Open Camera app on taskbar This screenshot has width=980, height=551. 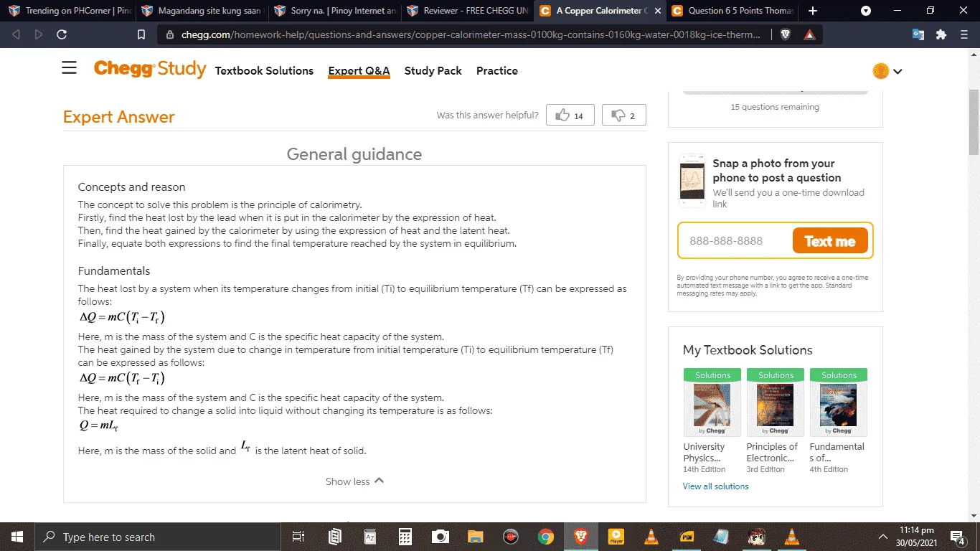click(x=440, y=537)
